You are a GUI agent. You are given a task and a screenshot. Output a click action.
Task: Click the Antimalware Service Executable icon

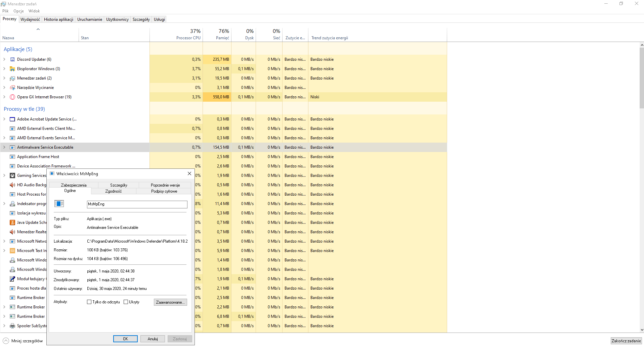pos(12,147)
